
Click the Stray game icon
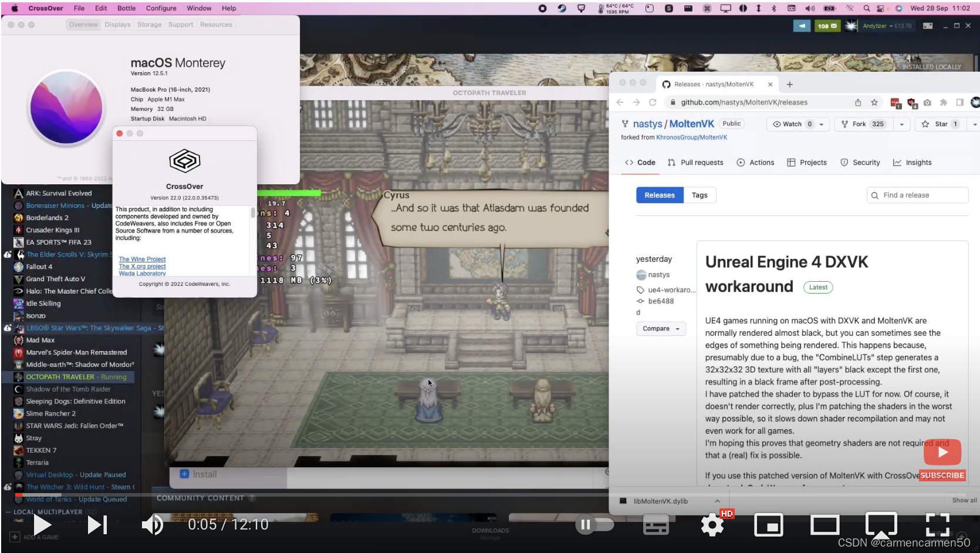pos(19,438)
